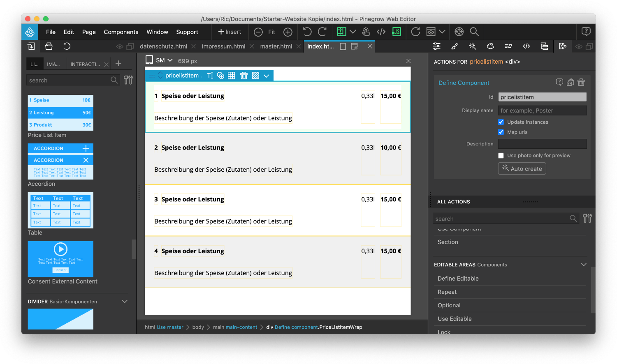Click the preview window eye icon
Screen dimensions: 617x364
pyautogui.click(x=431, y=32)
